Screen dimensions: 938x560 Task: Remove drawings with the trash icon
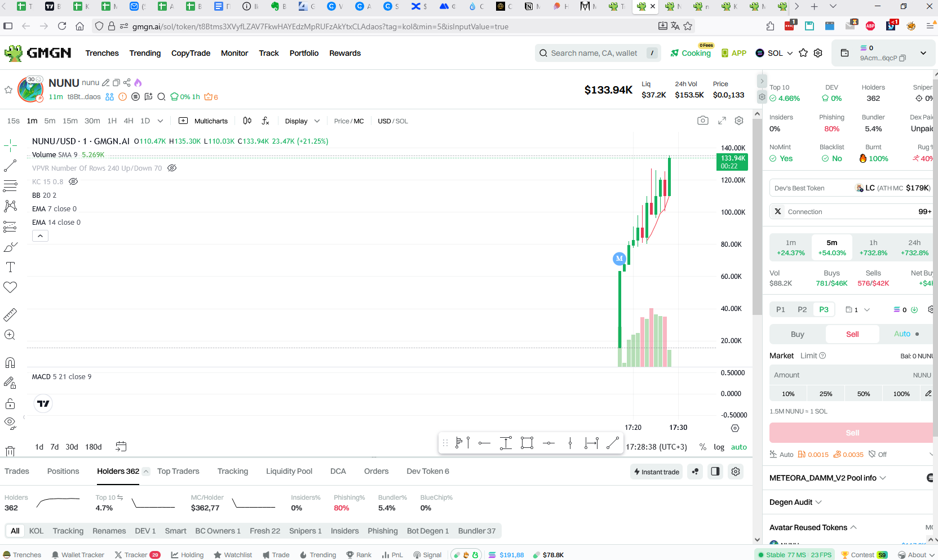10,451
